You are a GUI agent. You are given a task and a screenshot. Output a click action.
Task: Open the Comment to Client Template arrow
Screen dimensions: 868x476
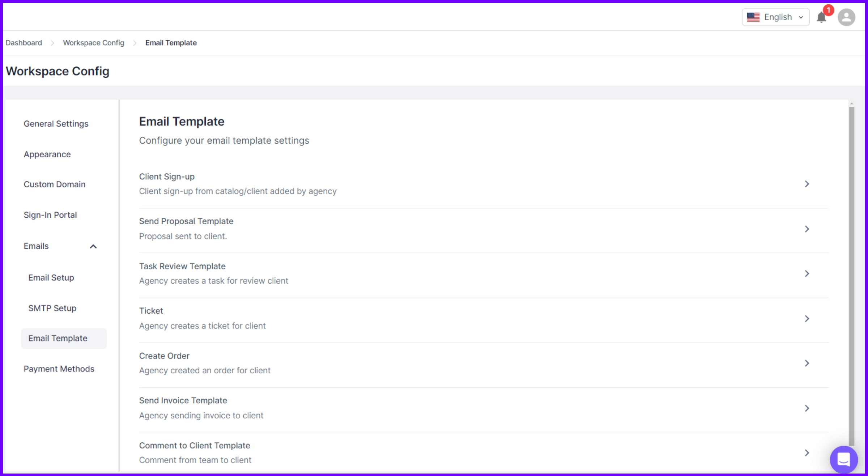(808, 452)
